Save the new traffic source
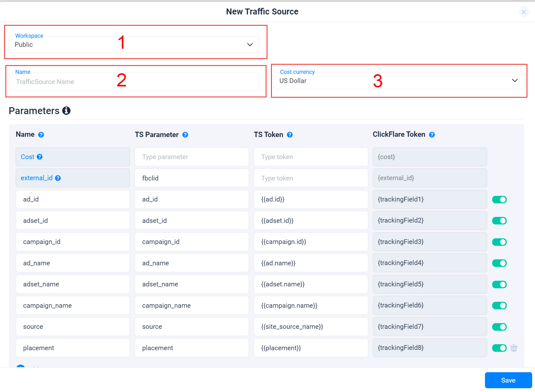 point(508,380)
